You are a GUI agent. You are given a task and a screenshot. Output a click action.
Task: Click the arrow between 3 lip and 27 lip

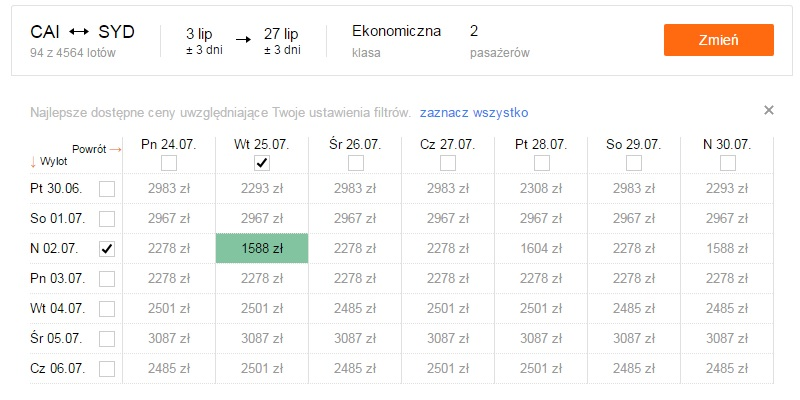tap(243, 39)
